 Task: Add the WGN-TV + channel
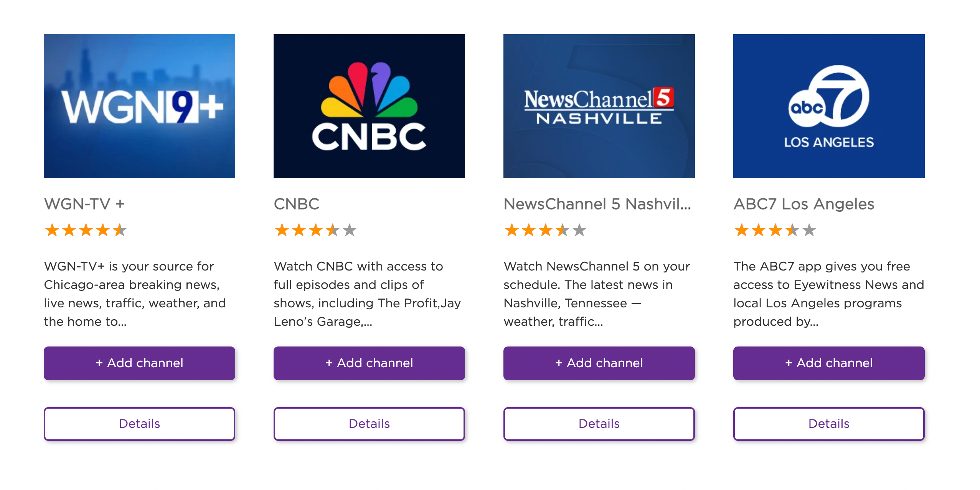pos(139,363)
